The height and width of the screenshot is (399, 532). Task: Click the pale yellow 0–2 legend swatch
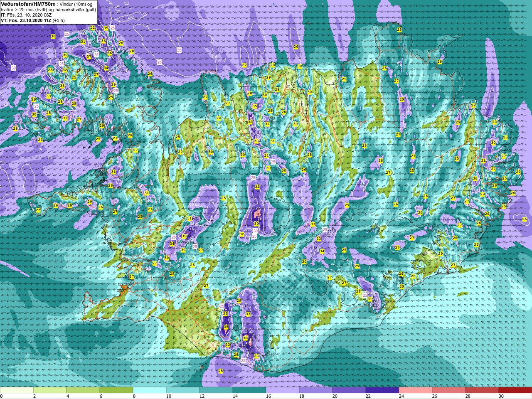(17, 390)
